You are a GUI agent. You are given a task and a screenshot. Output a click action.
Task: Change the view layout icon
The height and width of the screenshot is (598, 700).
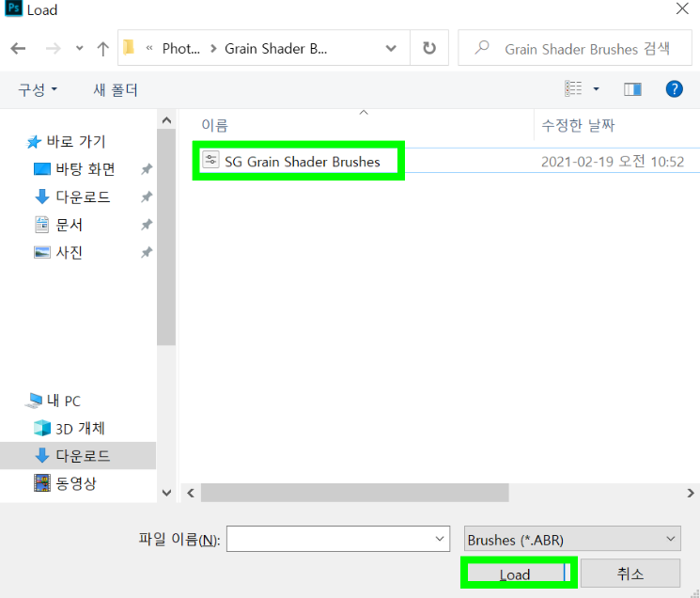click(x=573, y=89)
